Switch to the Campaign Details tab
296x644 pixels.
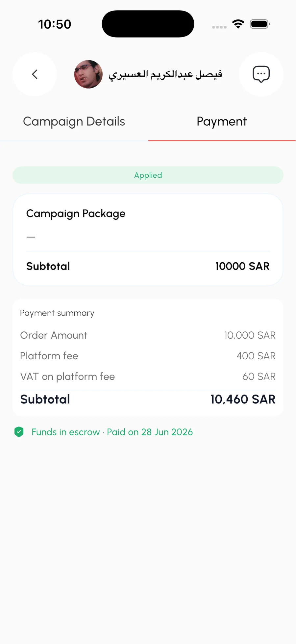point(74,121)
